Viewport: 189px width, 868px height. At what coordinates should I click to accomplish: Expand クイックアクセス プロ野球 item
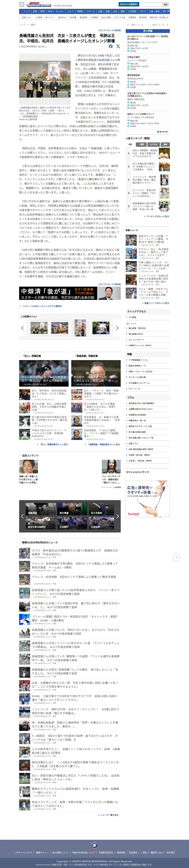click(x=147, y=317)
